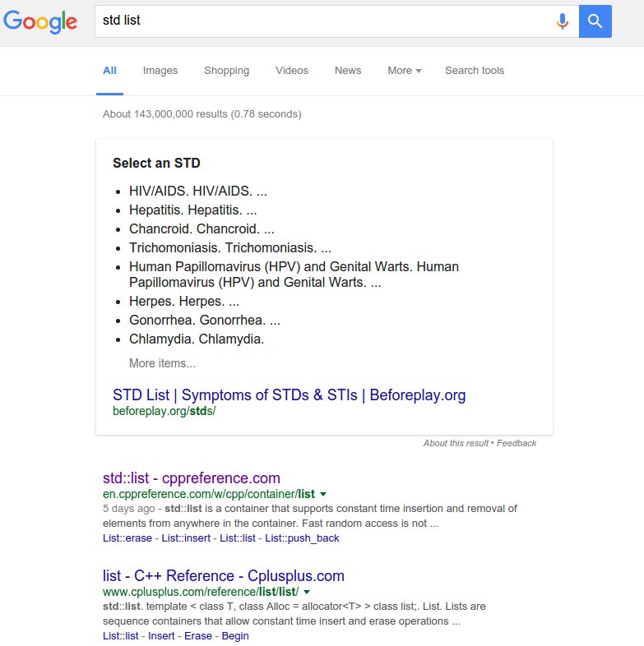The image size is (644, 646).
Task: Click the Google logo
Action: [x=40, y=21]
